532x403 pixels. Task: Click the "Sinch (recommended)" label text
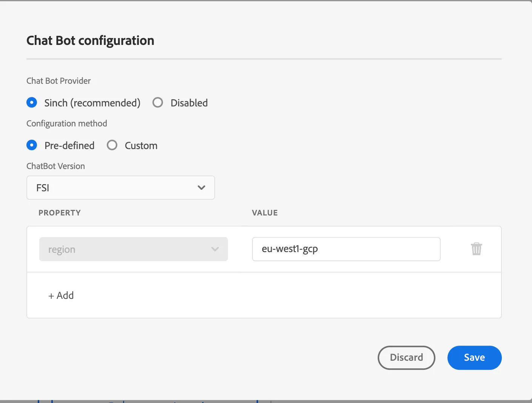[92, 103]
